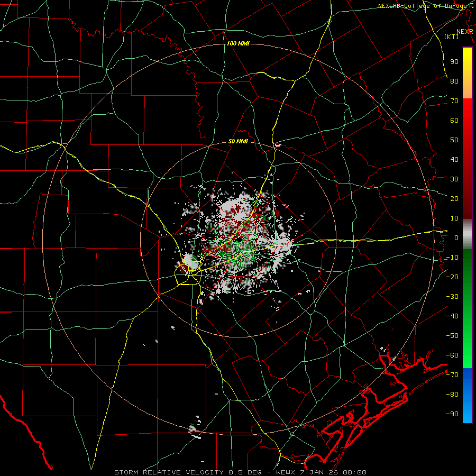Click the '50 NMI' range ring label
The height and width of the screenshot is (476, 476).
(x=238, y=141)
